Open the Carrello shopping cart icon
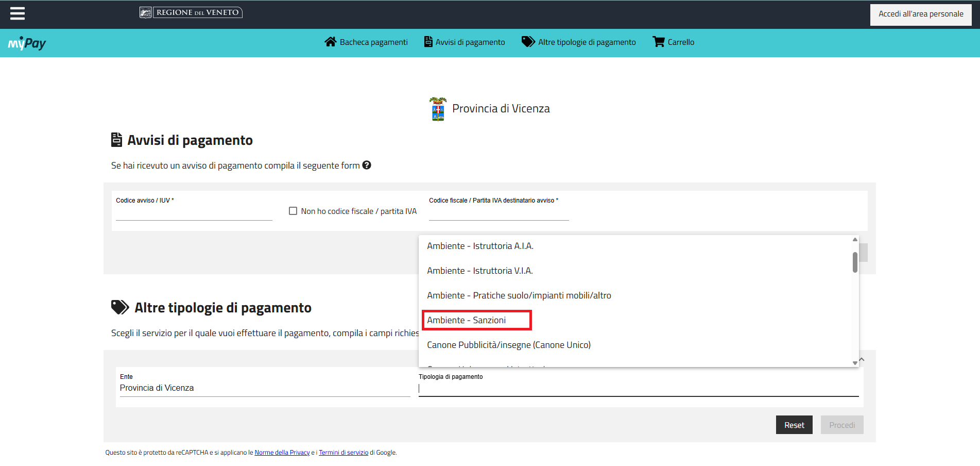This screenshot has height=466, width=980. point(658,42)
